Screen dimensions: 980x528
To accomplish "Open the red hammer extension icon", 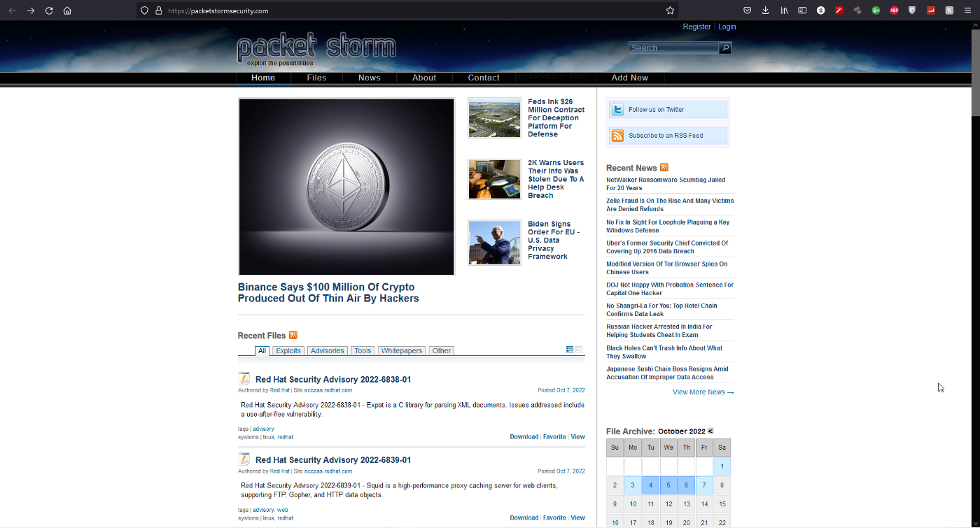I will coord(839,10).
